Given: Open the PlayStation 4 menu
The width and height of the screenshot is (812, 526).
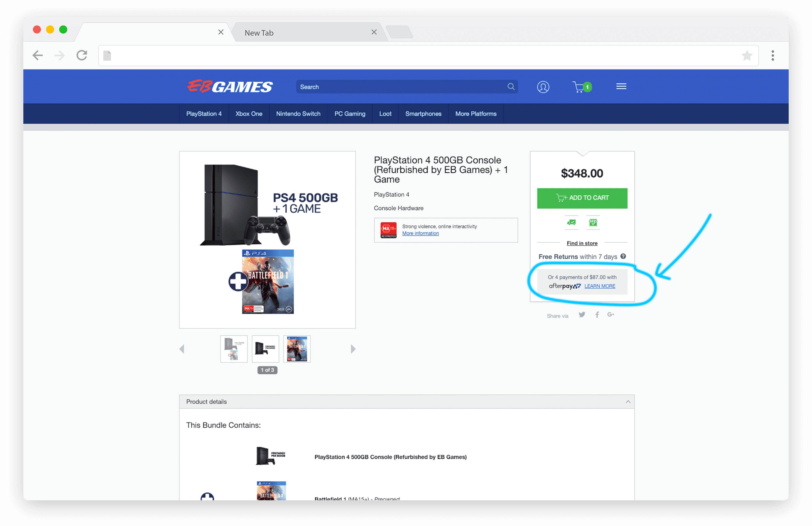Looking at the screenshot, I should point(204,114).
